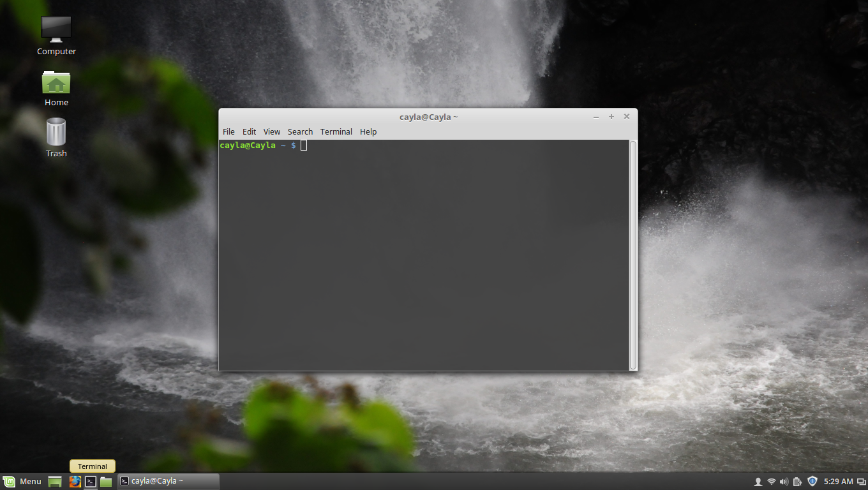The width and height of the screenshot is (868, 490).
Task: Open the Update Manager shield in the tray
Action: coord(812,481)
